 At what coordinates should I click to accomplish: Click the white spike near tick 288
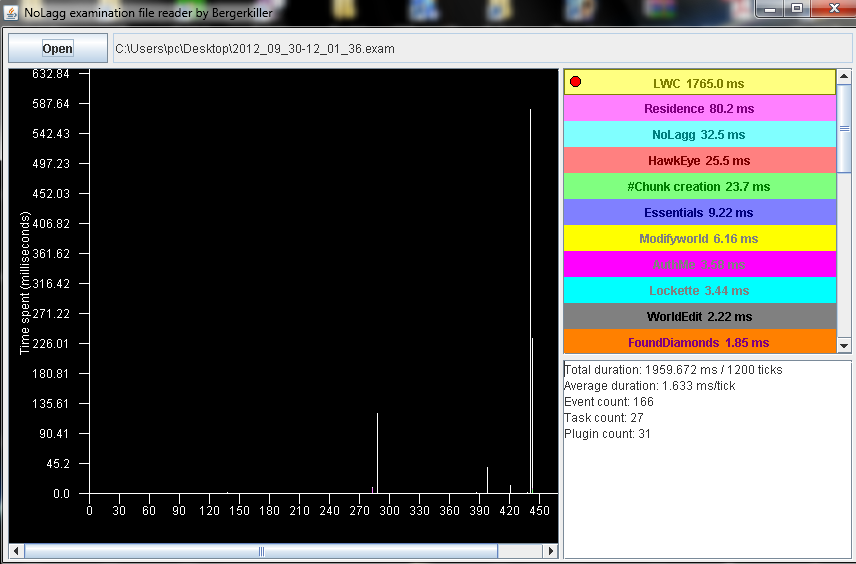(x=377, y=453)
